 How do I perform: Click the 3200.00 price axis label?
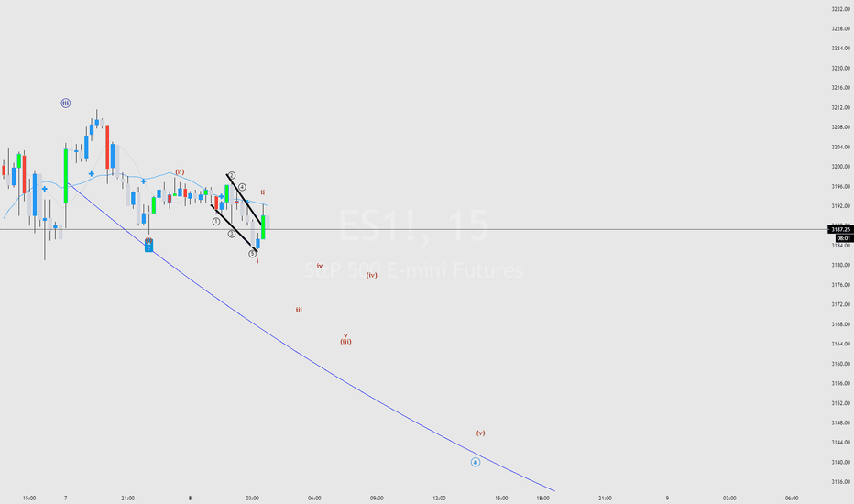click(x=841, y=167)
